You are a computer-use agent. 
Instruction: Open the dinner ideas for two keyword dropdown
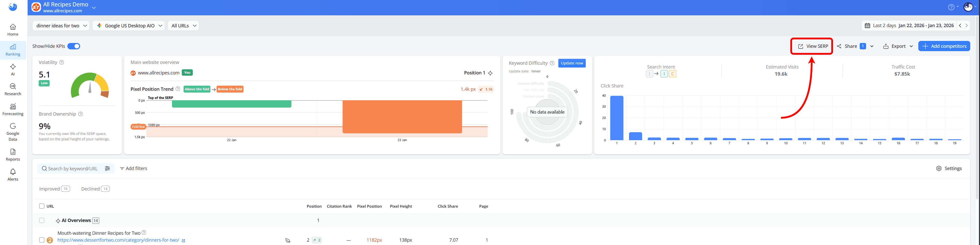point(61,26)
